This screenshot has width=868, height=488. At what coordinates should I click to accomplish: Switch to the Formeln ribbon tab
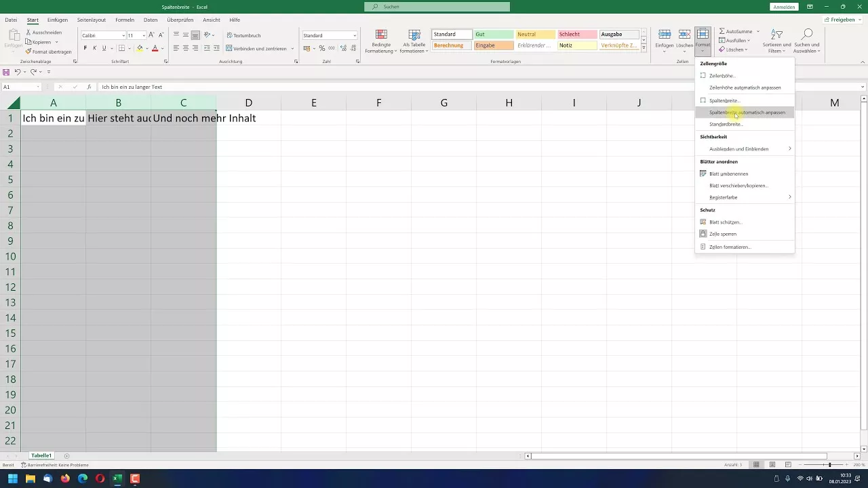(x=125, y=20)
